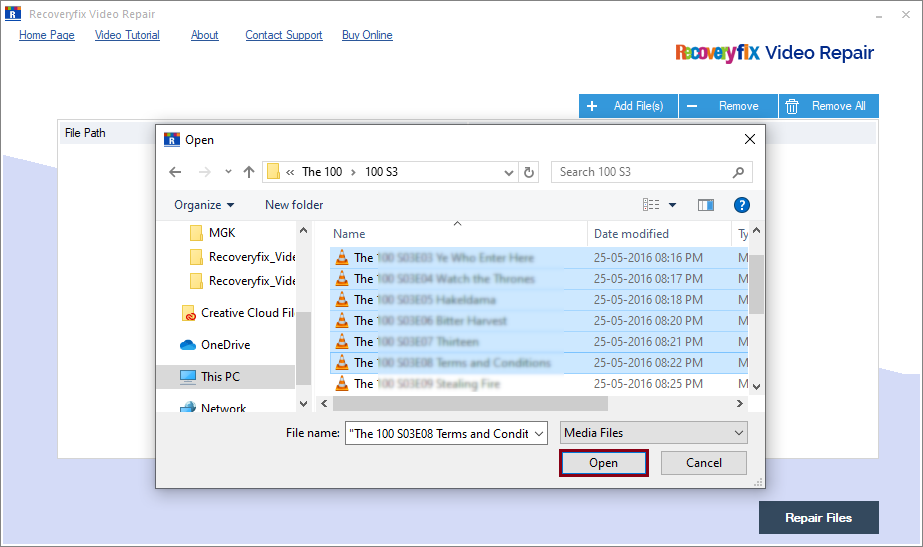Click the file list left scroll arrow

pos(324,403)
